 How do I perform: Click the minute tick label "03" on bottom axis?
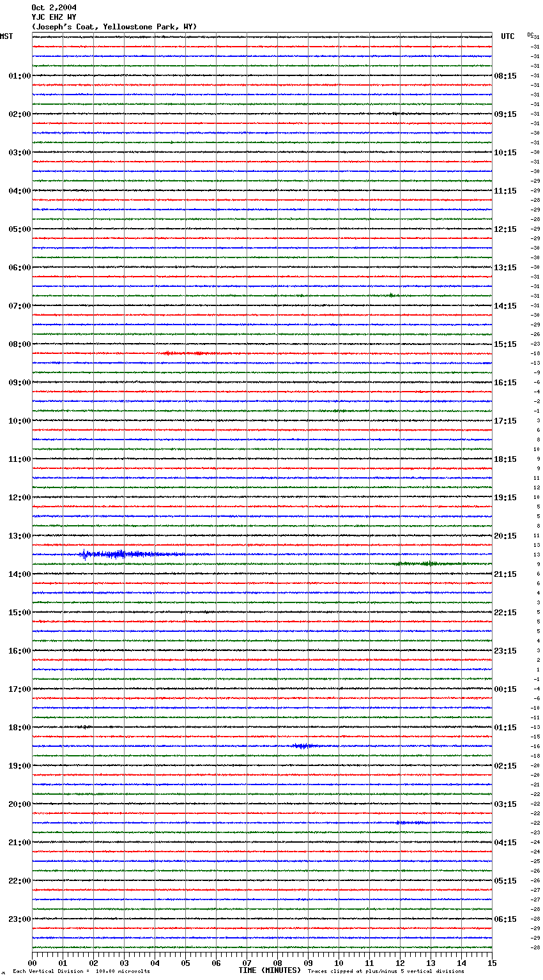(x=124, y=963)
